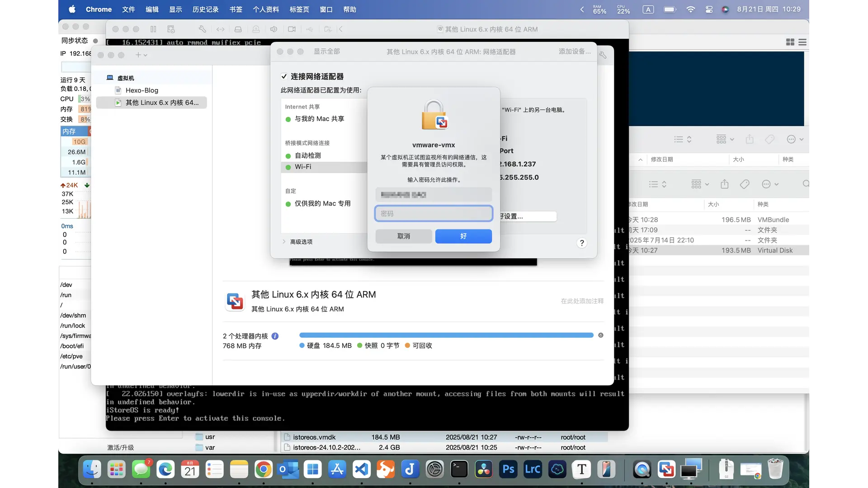Click the USB device icon in VM toolbar

pyautogui.click(x=309, y=29)
